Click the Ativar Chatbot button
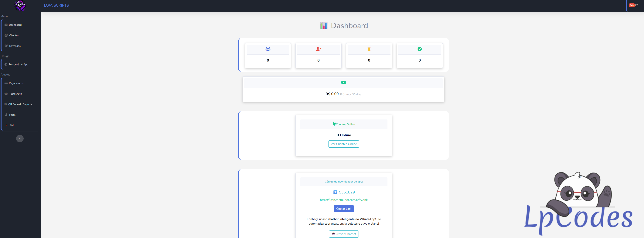The height and width of the screenshot is (238, 644). point(343,234)
